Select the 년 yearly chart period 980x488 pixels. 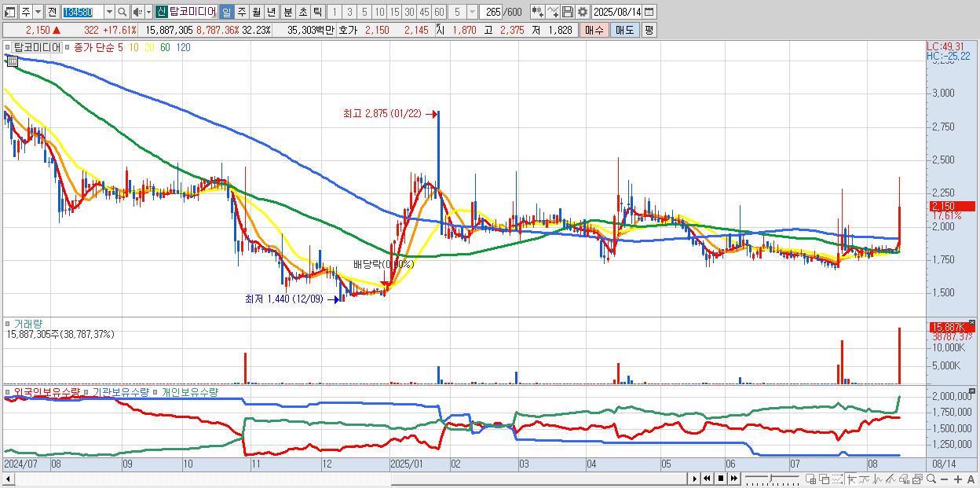[271, 12]
